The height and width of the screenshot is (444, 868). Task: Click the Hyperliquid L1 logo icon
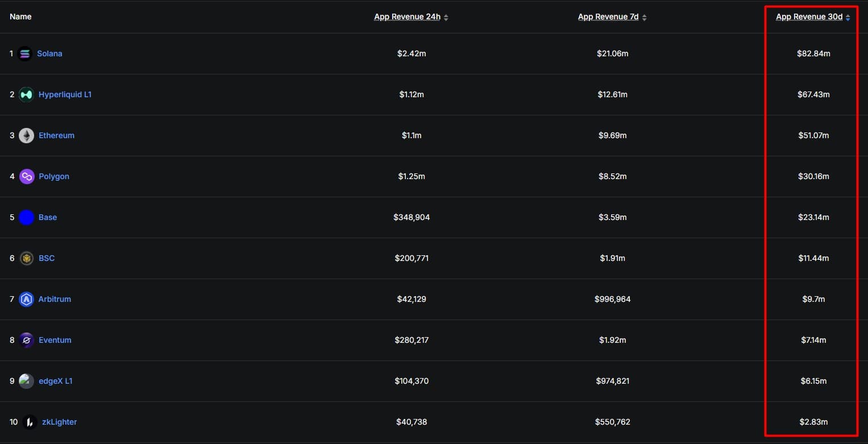pos(26,94)
